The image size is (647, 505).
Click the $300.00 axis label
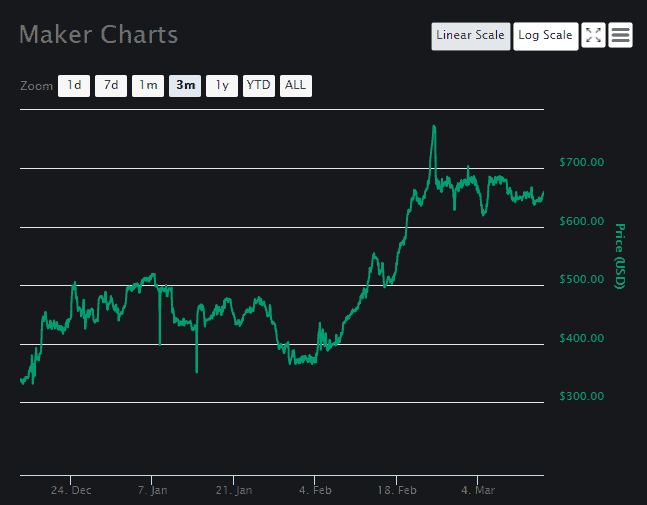581,396
